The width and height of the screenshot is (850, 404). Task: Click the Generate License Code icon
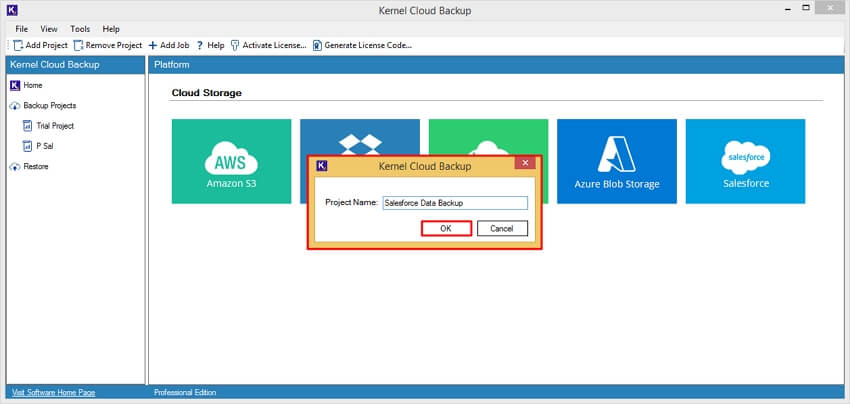coord(317,46)
